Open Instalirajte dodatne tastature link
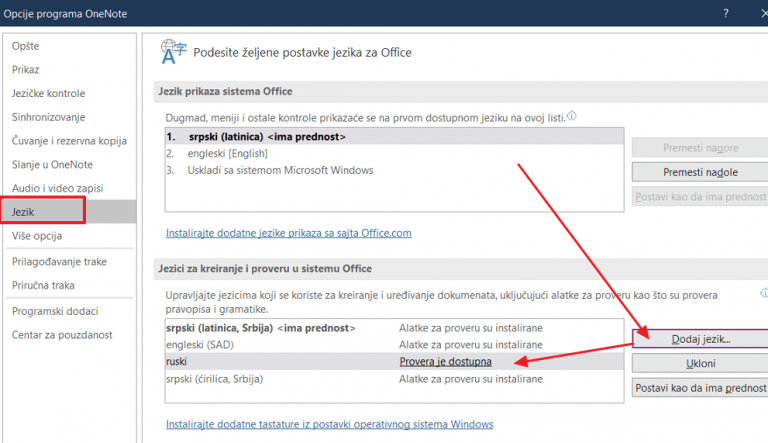This screenshot has height=443, width=768. (x=329, y=424)
